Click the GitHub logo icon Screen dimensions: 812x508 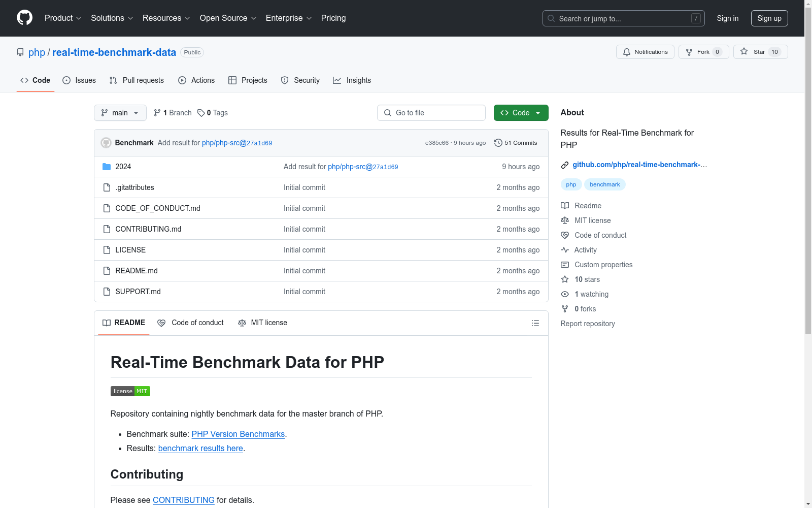coord(24,18)
